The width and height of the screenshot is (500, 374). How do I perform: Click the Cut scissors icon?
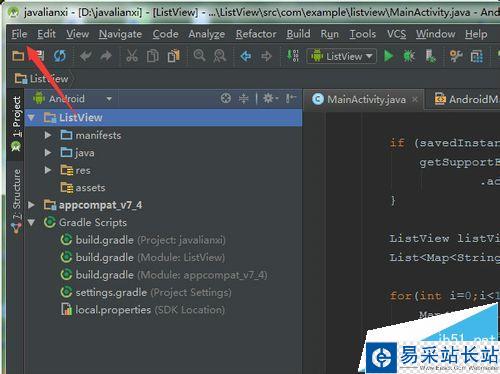click(x=132, y=56)
